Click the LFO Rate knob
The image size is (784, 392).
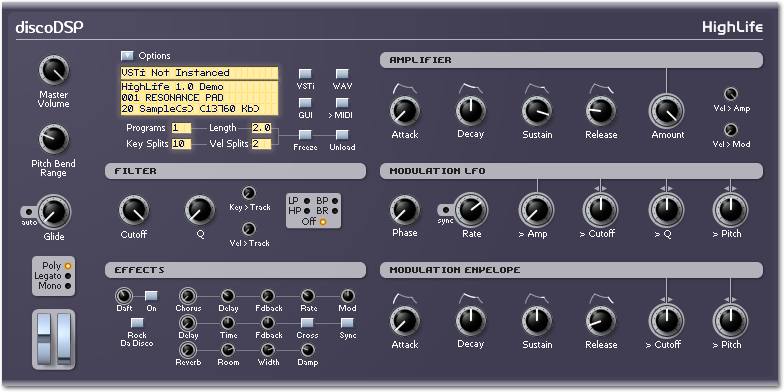[x=470, y=210]
